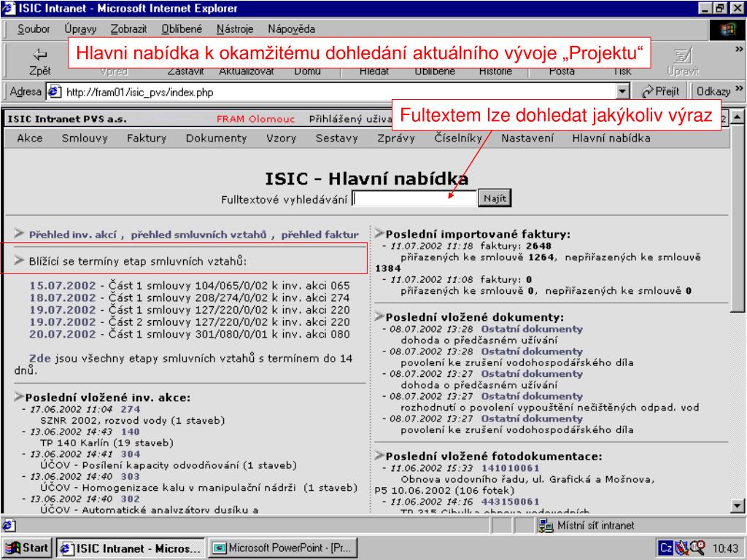The image size is (747, 560).
Task: Click the arrow icon beside Poslední vložené fotodokumentace
Action: [379, 455]
